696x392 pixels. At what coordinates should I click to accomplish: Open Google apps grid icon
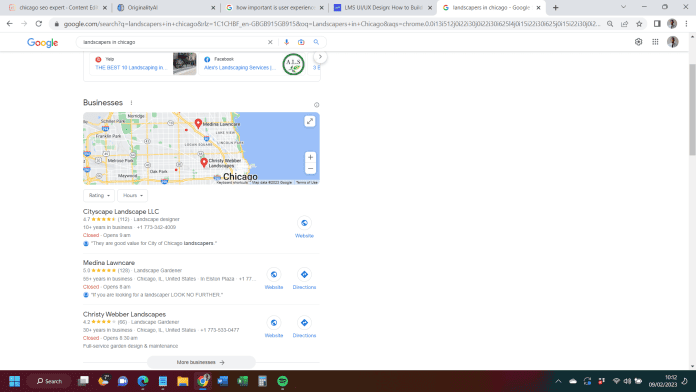(x=655, y=42)
